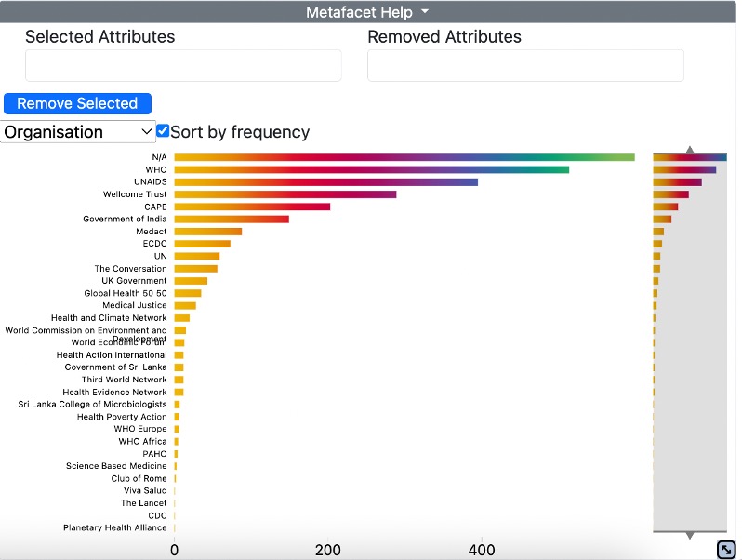
Task: Click the Health Evidence Network label
Action: [115, 392]
